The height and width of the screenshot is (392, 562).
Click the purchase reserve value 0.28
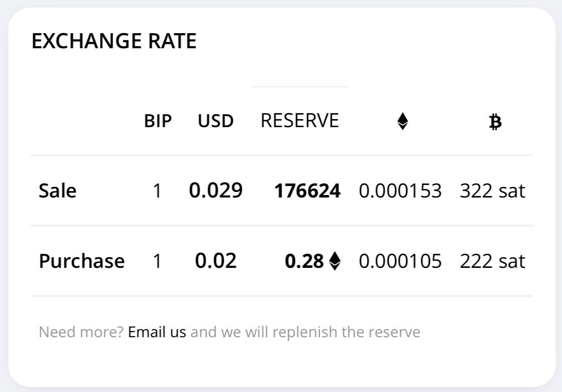tap(304, 261)
